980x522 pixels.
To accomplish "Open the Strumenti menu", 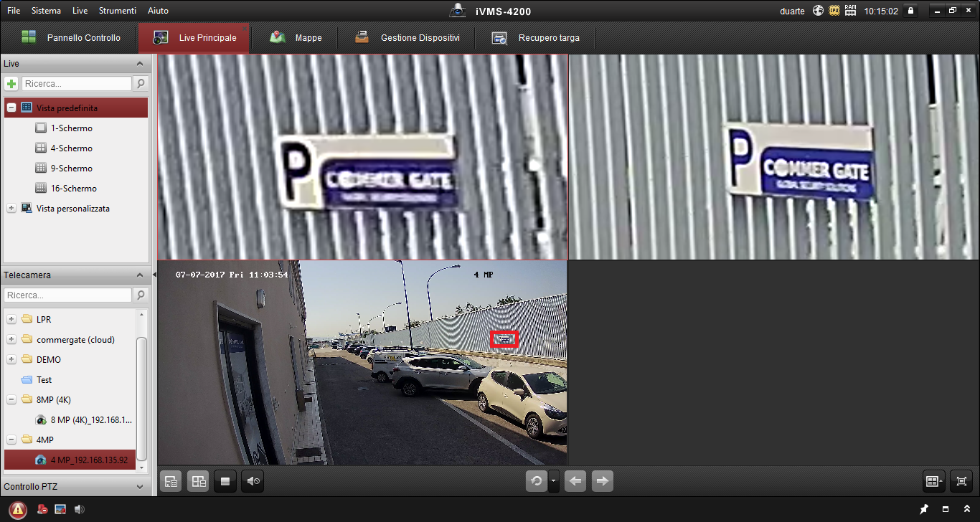I will 118,11.
